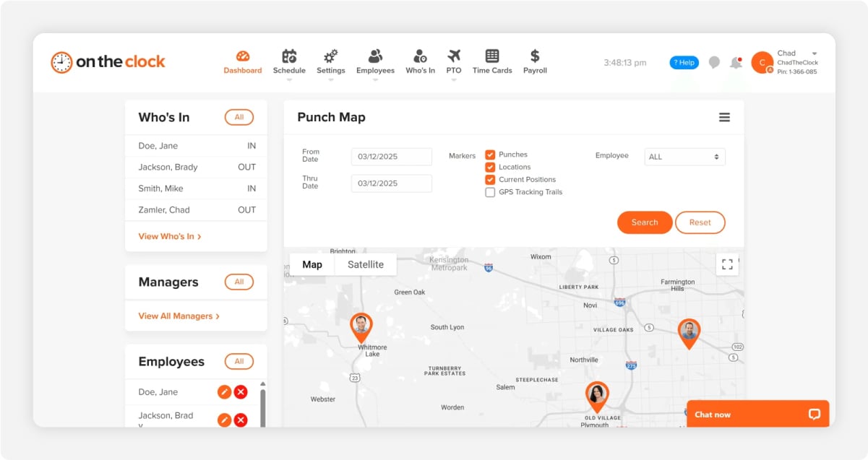Select Zamler, Chad in Who's In list
This screenshot has height=460, width=868.
pyautogui.click(x=197, y=210)
